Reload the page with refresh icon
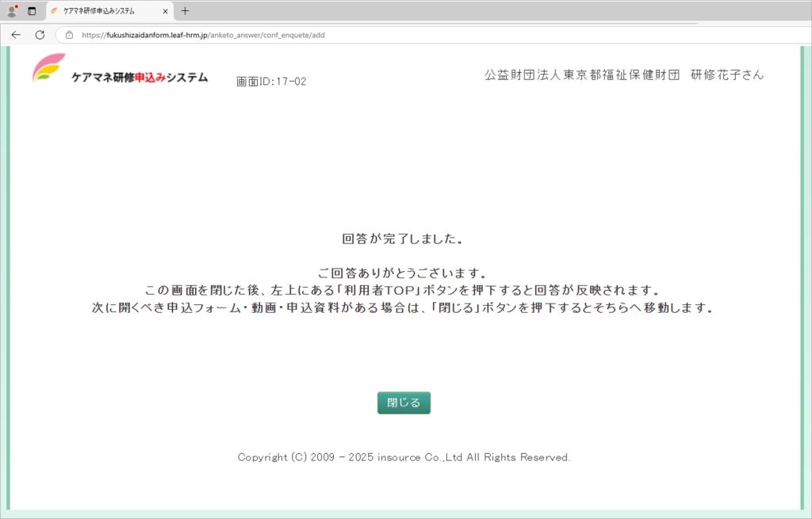The width and height of the screenshot is (812, 519). click(x=40, y=35)
